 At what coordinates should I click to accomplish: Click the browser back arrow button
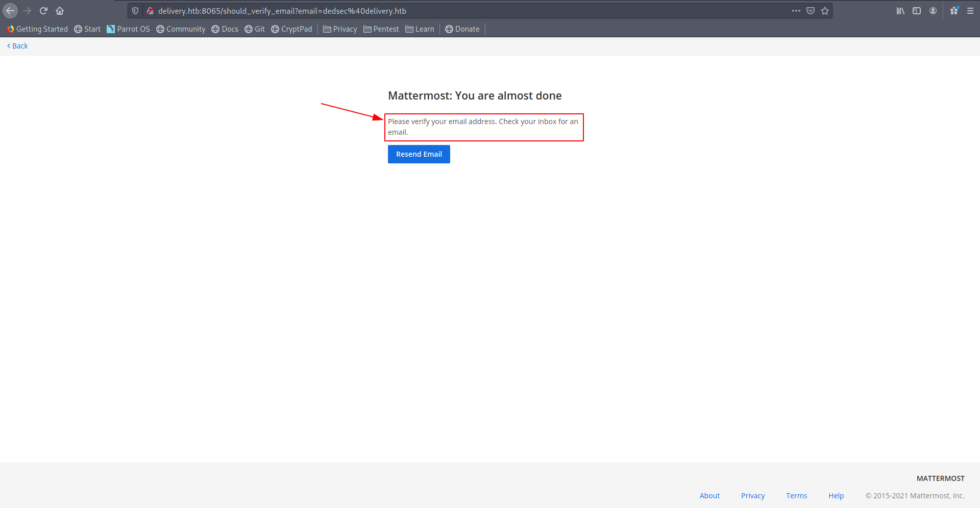[10, 11]
